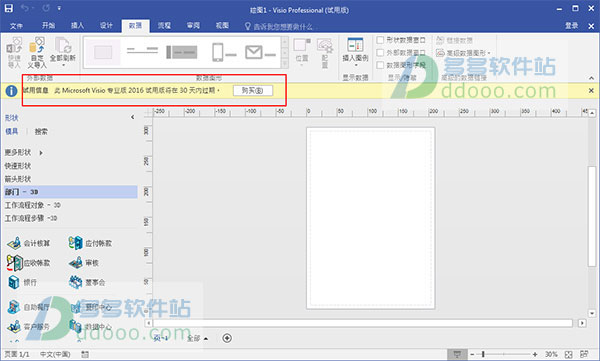Enable the 形状数据窗口 checkbox
Screen dimensions: 600x361
(380, 40)
